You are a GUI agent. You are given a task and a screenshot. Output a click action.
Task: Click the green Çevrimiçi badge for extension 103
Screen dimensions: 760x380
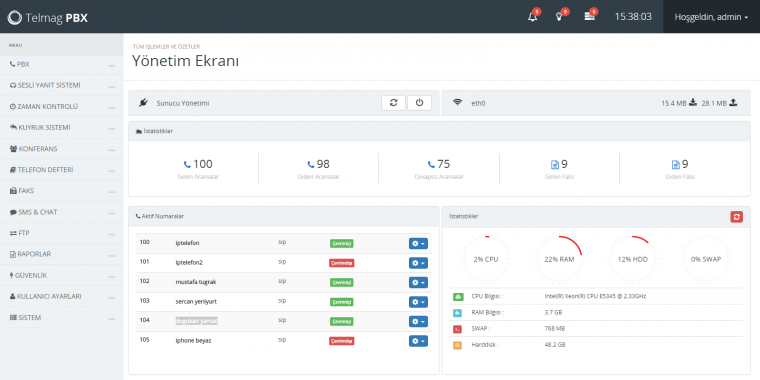point(342,302)
